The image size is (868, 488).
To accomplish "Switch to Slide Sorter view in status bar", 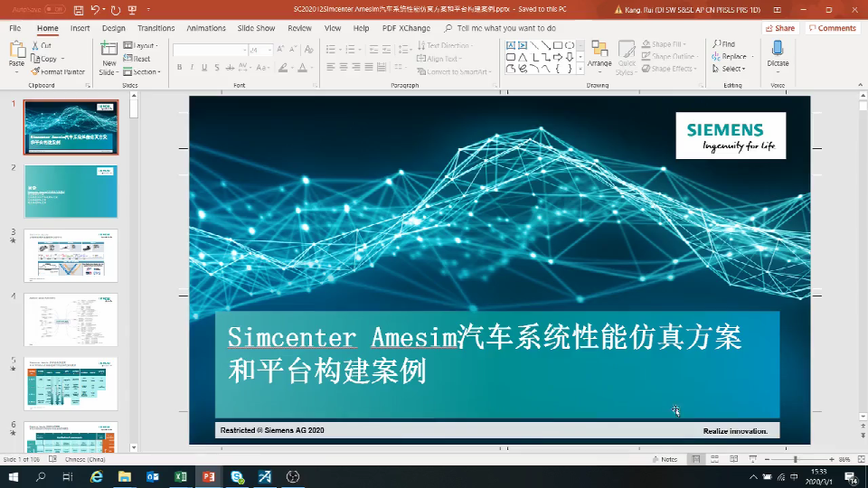I will click(x=714, y=459).
